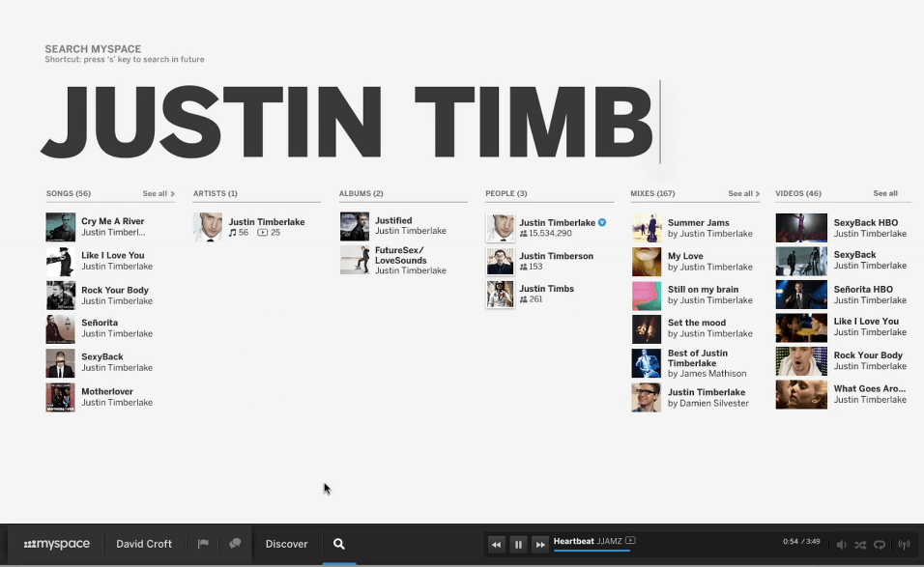Open the messages chat bubble icon
This screenshot has width=924, height=567.
235,544
